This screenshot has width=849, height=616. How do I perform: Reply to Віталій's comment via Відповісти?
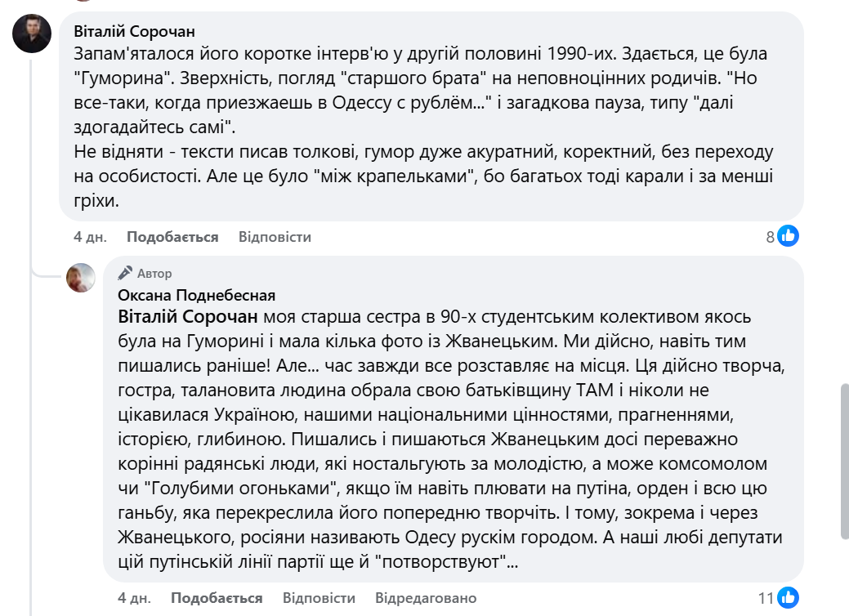pos(275,236)
